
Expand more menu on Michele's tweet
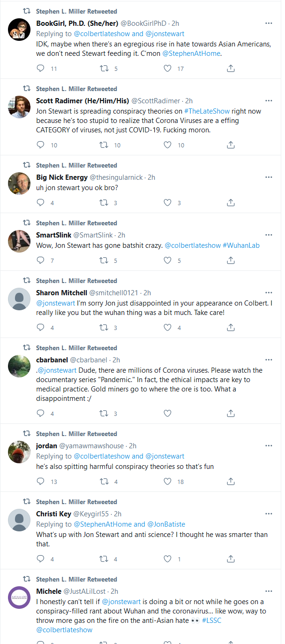point(269,591)
